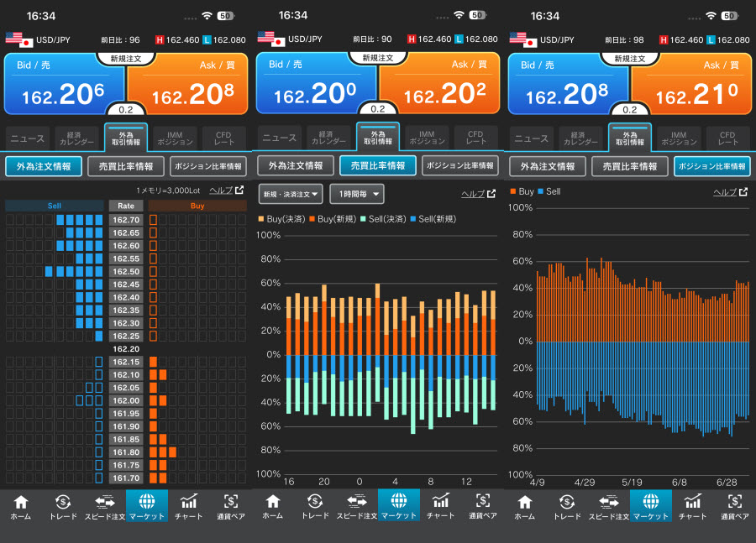Switch to ニュース tab in left screen
The image size is (756, 543).
[x=28, y=138]
